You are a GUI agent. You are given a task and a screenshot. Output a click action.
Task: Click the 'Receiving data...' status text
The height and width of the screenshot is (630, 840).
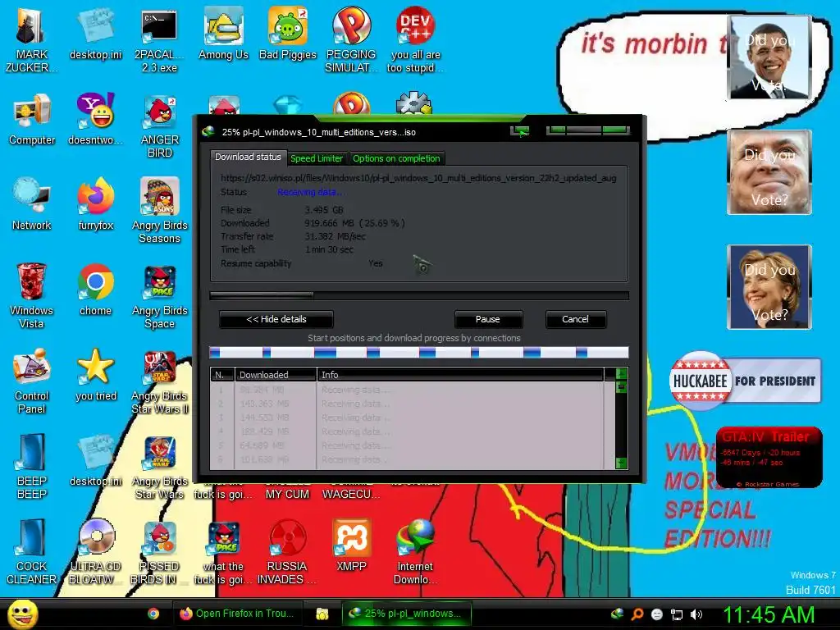[x=311, y=192]
